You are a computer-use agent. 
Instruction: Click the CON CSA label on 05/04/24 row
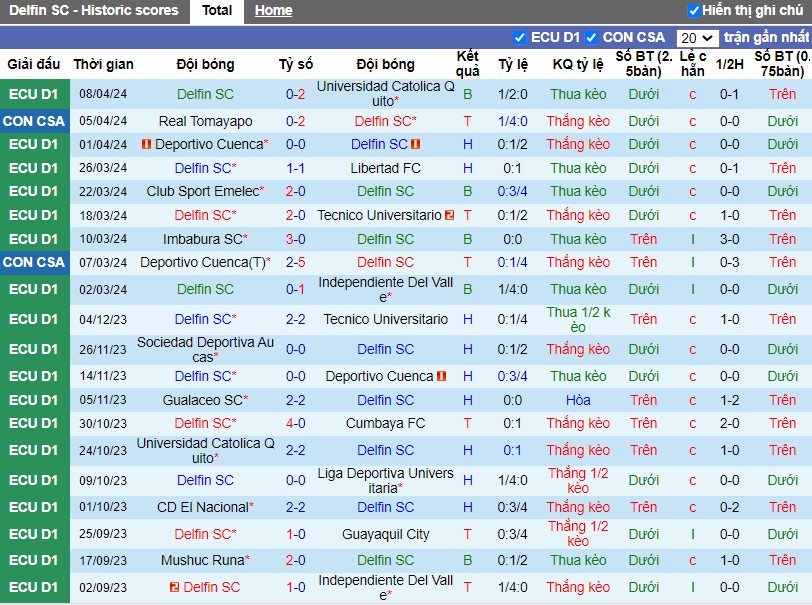[34, 121]
